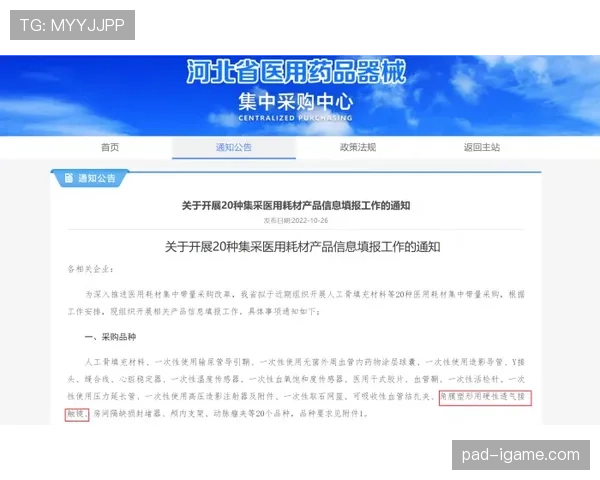The height and width of the screenshot is (480, 600).
Task: Click the large centered heading 关于开展20种集采医用耗材产品信息填报工作的通知
Action: coord(302,247)
